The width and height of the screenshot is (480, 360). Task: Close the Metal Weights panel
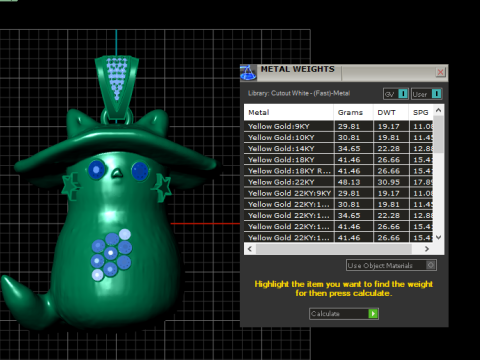440,72
